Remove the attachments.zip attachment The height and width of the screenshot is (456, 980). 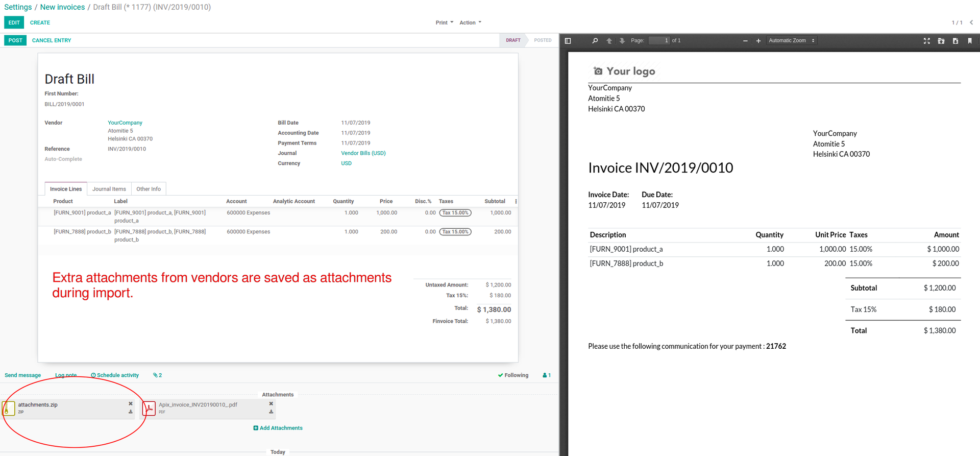(131, 403)
